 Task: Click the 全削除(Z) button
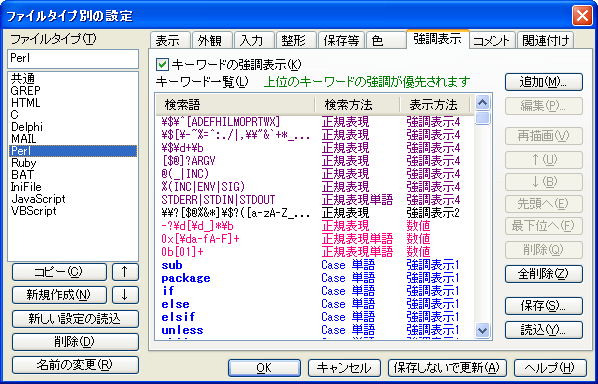click(x=544, y=274)
